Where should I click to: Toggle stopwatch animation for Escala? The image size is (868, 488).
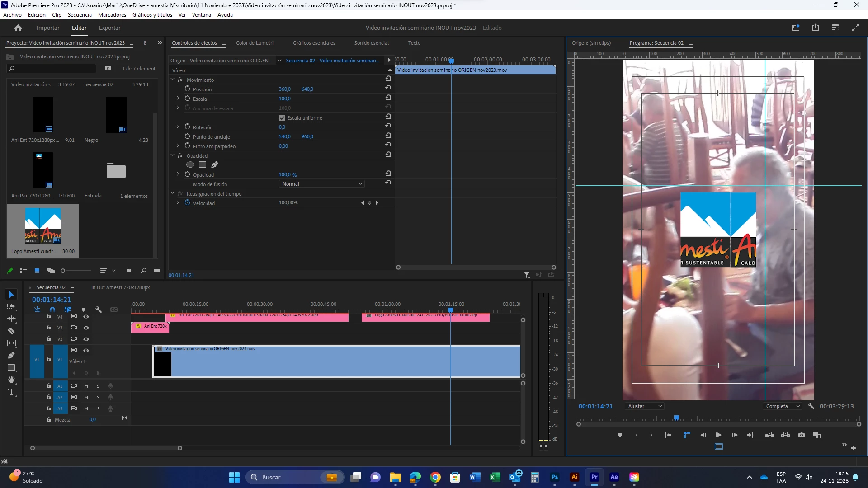point(187,99)
